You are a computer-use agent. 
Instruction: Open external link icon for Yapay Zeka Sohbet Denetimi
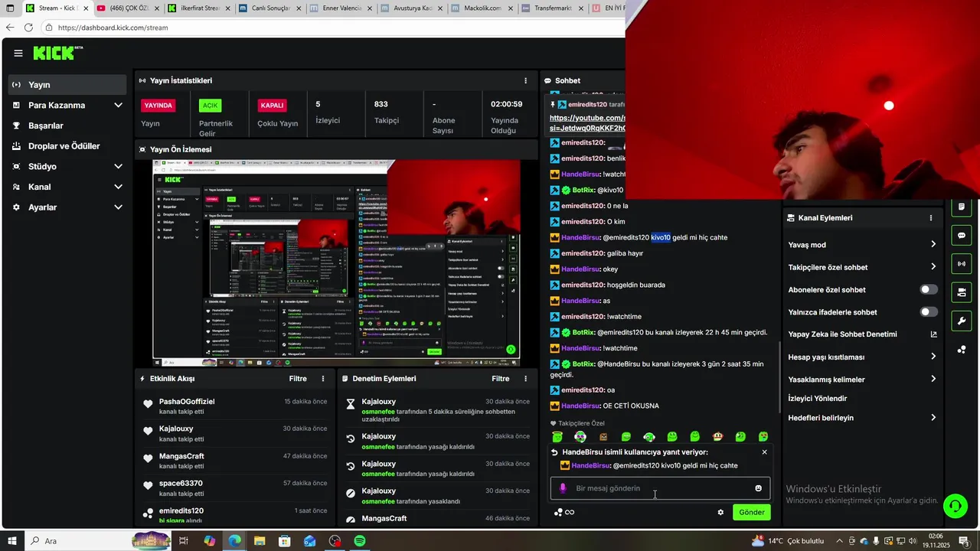click(x=933, y=334)
